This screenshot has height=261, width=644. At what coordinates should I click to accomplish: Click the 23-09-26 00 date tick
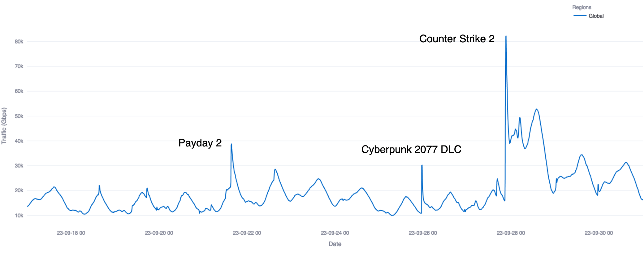pos(423,233)
